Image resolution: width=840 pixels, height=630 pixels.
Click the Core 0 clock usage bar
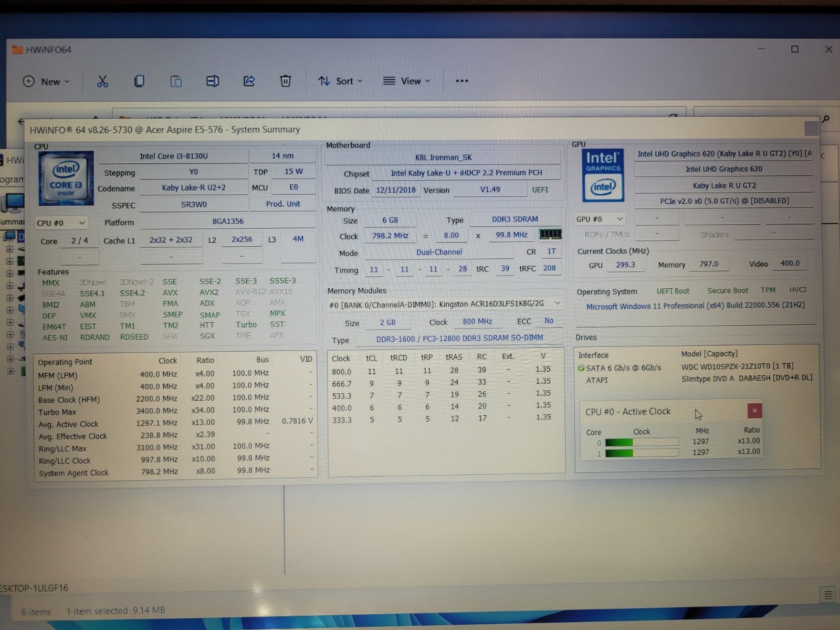tap(642, 442)
